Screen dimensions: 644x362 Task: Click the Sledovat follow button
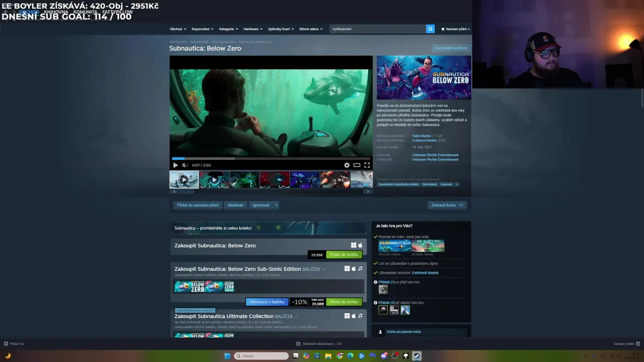click(x=235, y=205)
